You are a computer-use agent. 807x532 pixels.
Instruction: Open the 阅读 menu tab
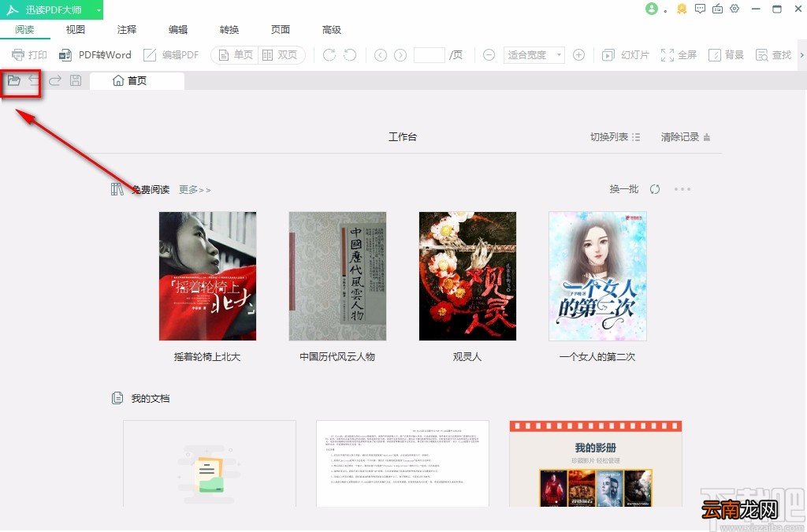click(x=24, y=30)
